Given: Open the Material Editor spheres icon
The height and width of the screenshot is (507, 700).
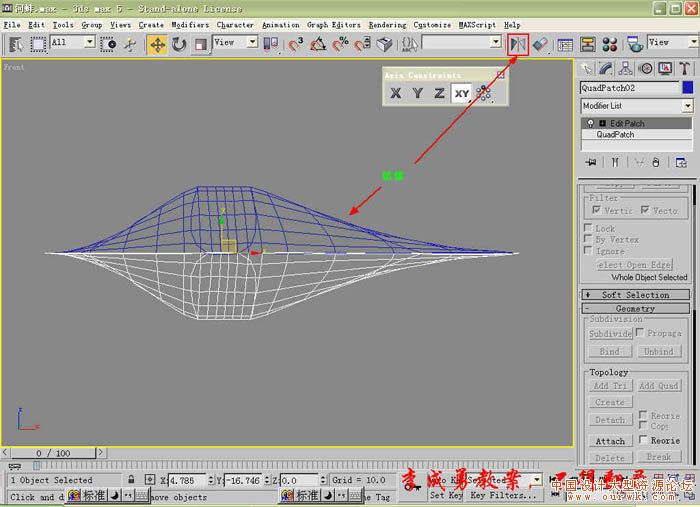Looking at the screenshot, I should (x=609, y=45).
